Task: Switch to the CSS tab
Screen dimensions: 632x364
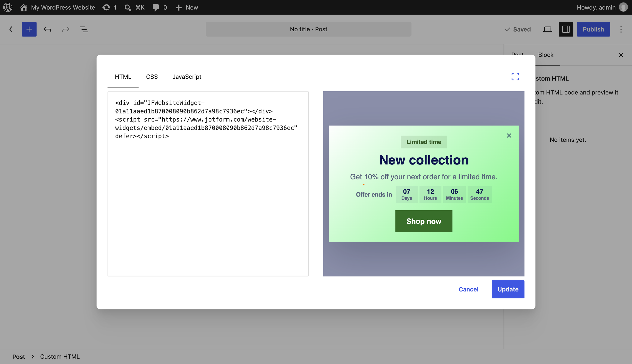Action: click(152, 76)
